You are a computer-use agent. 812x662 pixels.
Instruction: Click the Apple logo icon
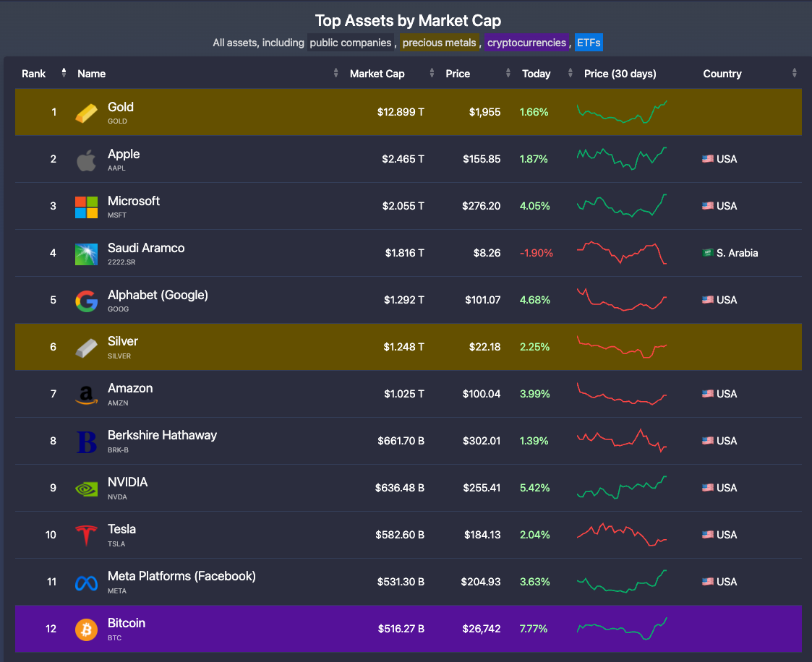[87, 160]
